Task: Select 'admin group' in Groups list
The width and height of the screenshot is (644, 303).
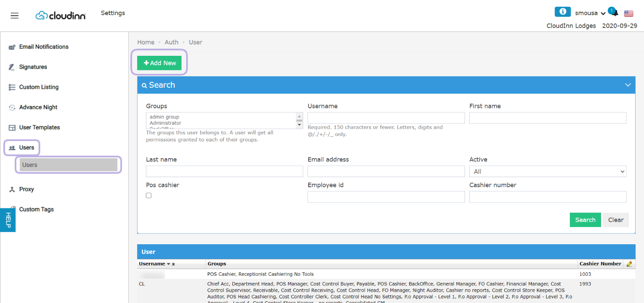Action: 164,117
